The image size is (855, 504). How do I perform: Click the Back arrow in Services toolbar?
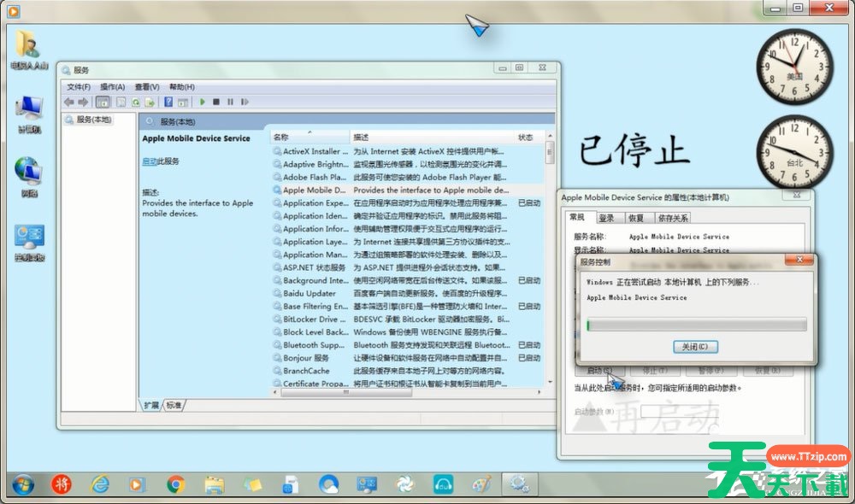(69, 102)
